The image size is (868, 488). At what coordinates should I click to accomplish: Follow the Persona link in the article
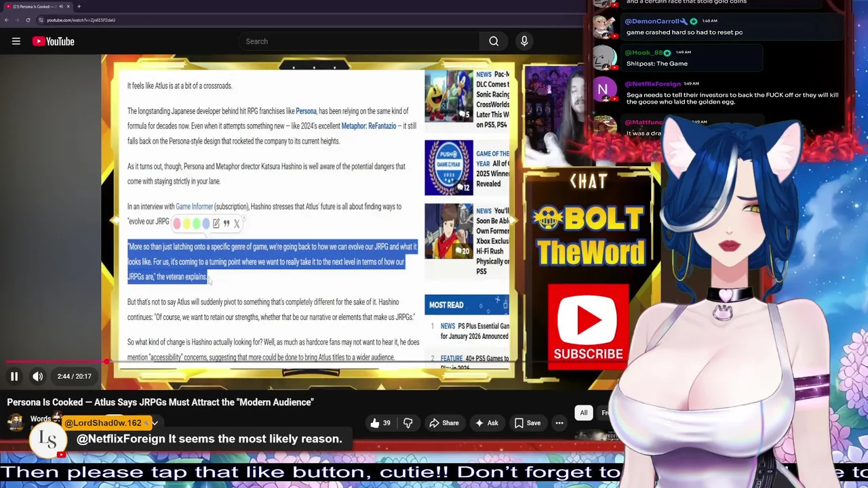(x=306, y=111)
